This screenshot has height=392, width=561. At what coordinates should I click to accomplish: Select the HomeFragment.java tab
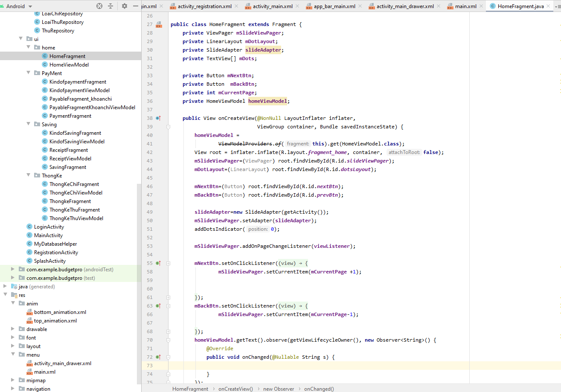(x=520, y=6)
